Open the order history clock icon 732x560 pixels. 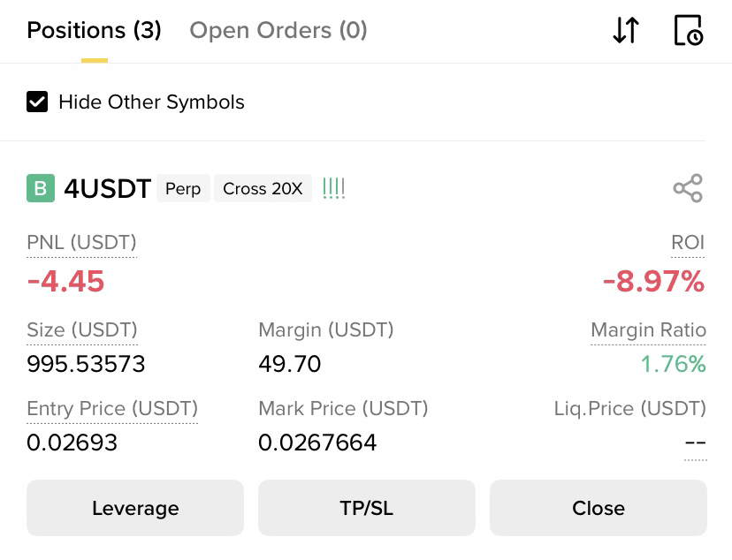(x=689, y=30)
